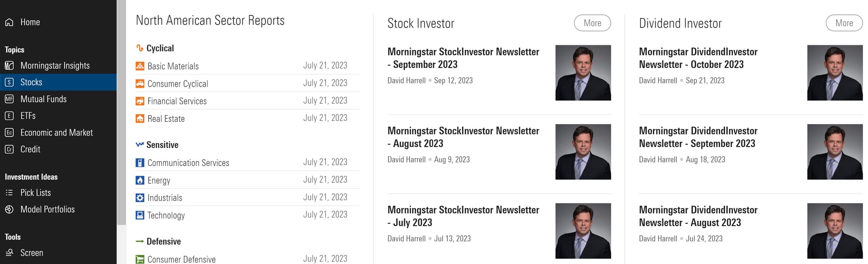Click David Harrell photo for August StockInvestor
The width and height of the screenshot is (868, 264).
click(x=583, y=152)
